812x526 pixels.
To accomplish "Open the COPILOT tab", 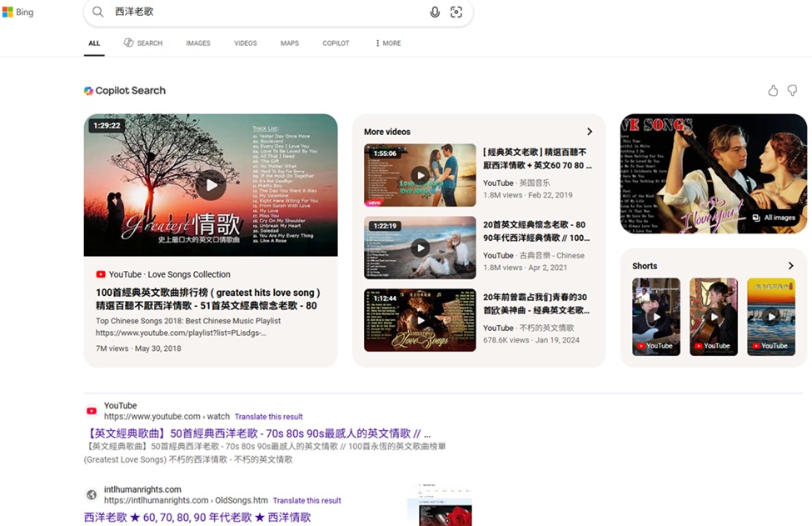I will [x=336, y=43].
